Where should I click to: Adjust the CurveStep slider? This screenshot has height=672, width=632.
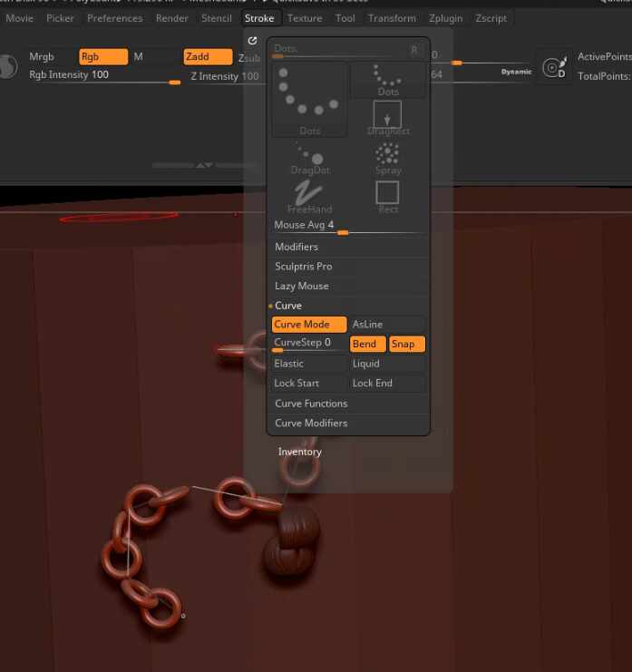(x=309, y=344)
